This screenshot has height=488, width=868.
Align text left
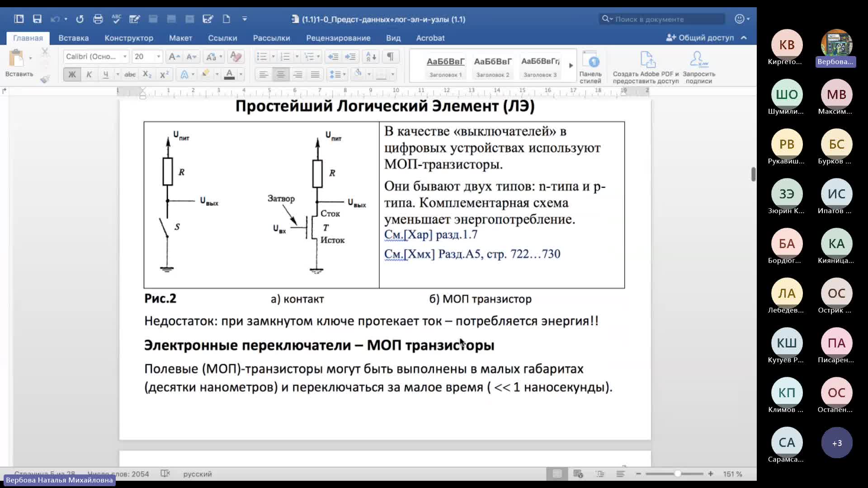pyautogui.click(x=264, y=74)
